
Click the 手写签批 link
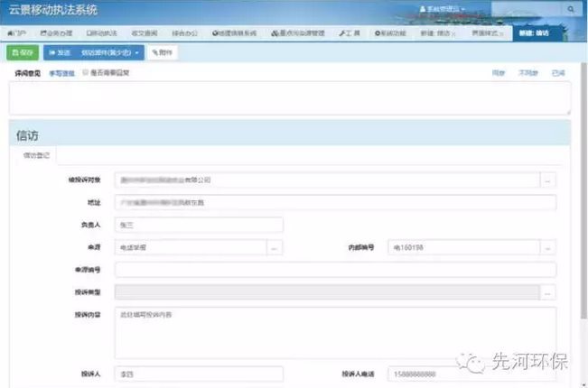click(x=61, y=72)
